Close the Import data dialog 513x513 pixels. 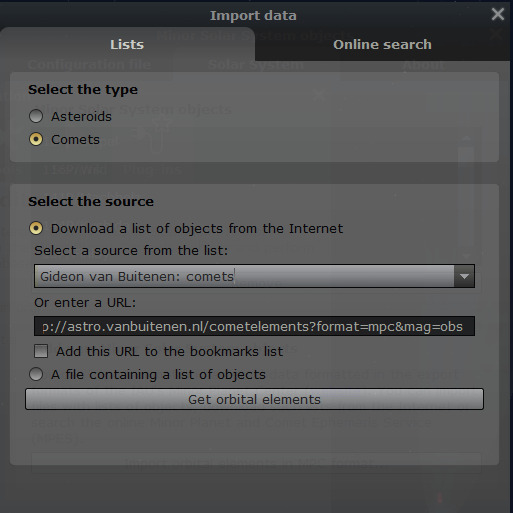point(498,14)
